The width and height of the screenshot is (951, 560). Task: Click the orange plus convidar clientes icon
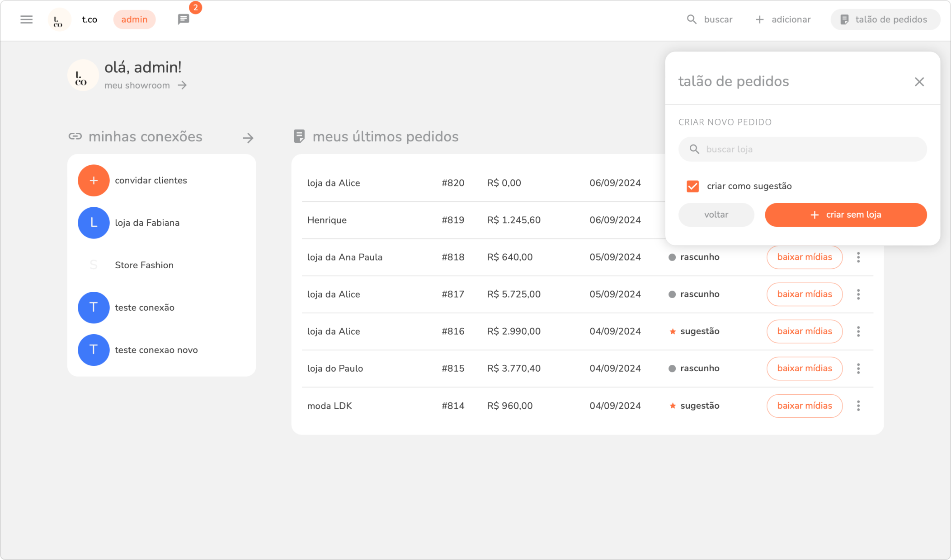94,180
